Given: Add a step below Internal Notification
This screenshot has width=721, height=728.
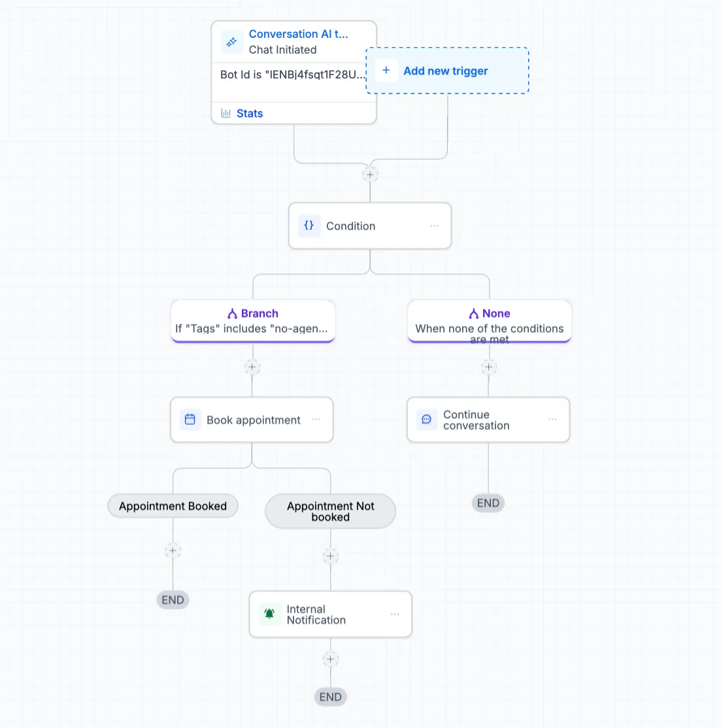Looking at the screenshot, I should tap(331, 659).
